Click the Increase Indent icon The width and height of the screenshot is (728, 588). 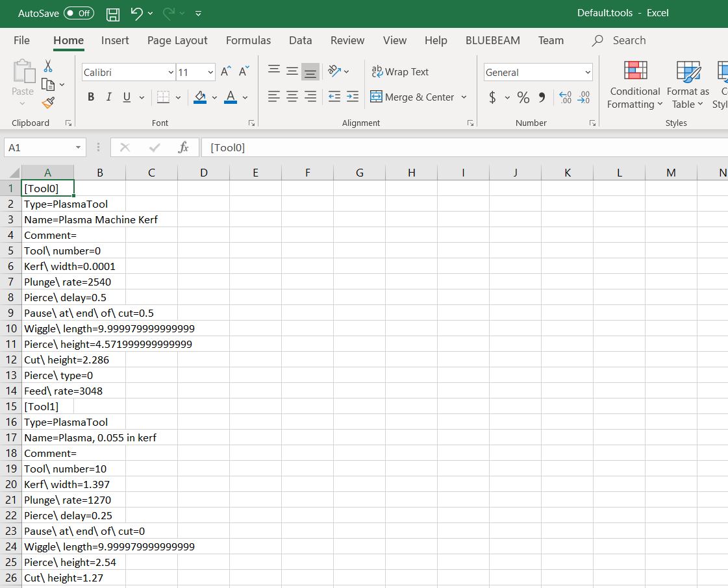pos(353,97)
